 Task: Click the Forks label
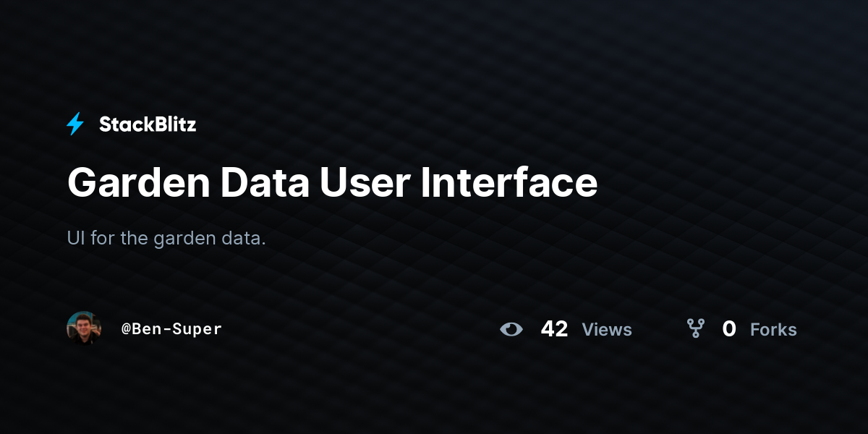coord(773,330)
